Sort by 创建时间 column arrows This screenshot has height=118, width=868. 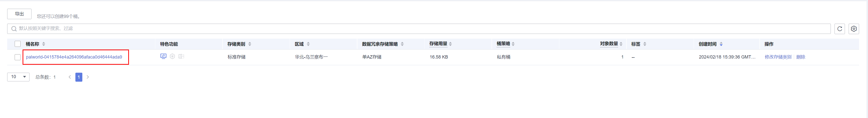[x=721, y=44]
